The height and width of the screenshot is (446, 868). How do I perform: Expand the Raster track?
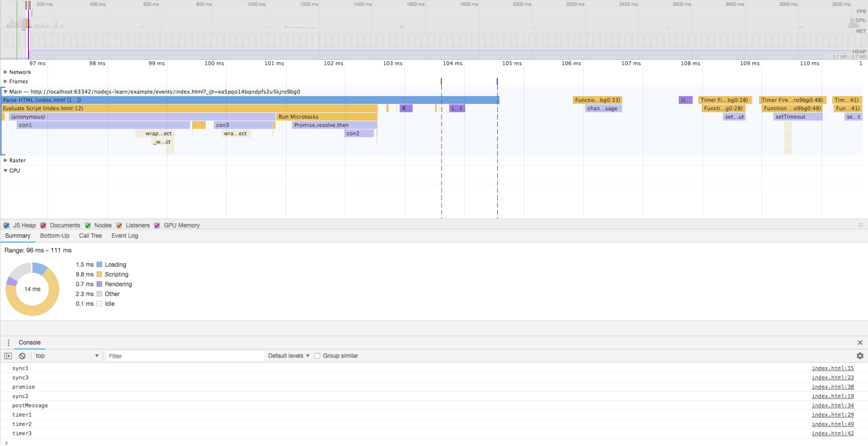[x=5, y=160]
